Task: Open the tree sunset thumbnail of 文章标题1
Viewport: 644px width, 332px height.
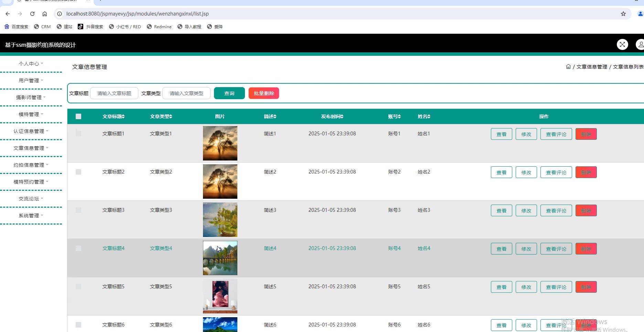Action: (220, 143)
